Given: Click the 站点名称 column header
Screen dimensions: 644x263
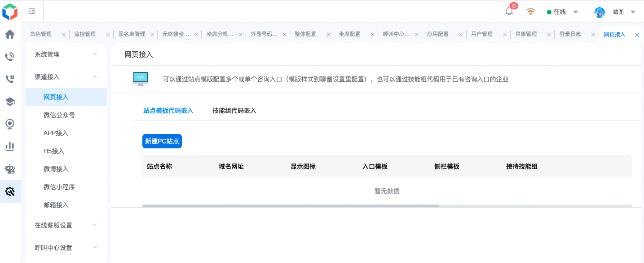Looking at the screenshot, I should tap(159, 166).
